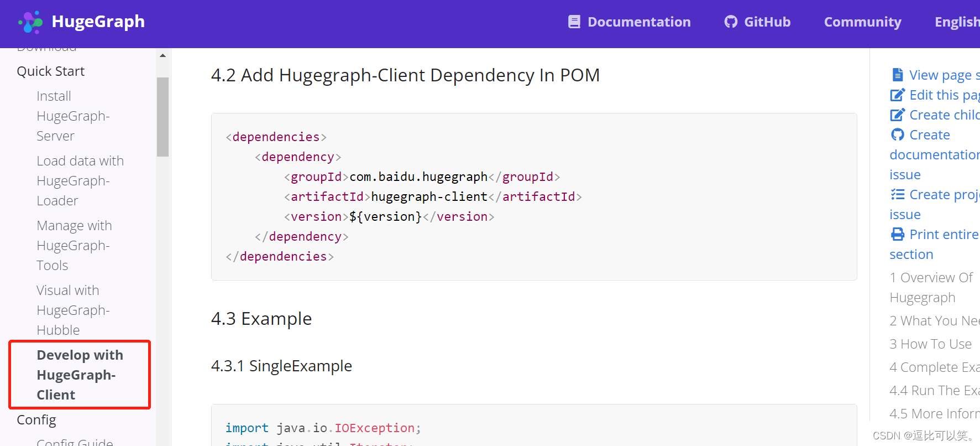Jump to 4.4 Run The Example
The height and width of the screenshot is (446, 980).
click(x=934, y=390)
